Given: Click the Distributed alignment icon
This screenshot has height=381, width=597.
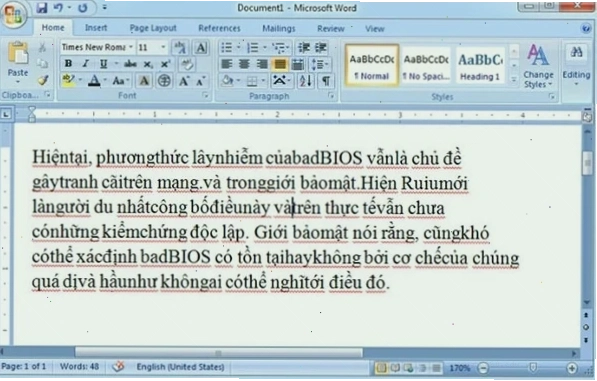Looking at the screenshot, I should [297, 64].
